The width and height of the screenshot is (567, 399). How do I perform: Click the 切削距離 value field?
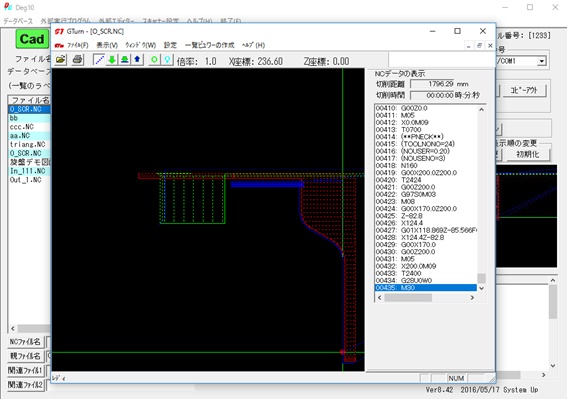coord(432,84)
